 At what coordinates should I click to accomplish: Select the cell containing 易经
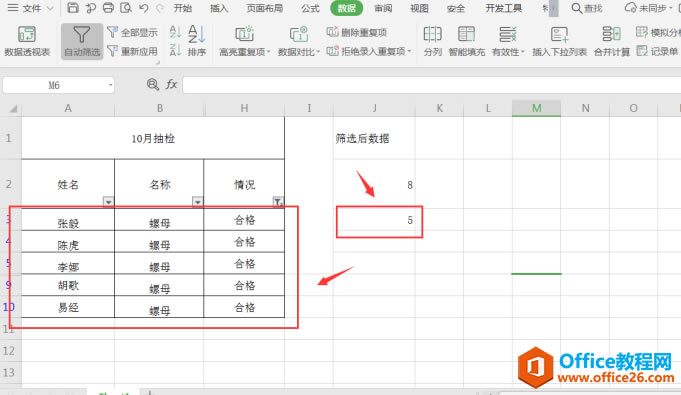pyautogui.click(x=68, y=307)
